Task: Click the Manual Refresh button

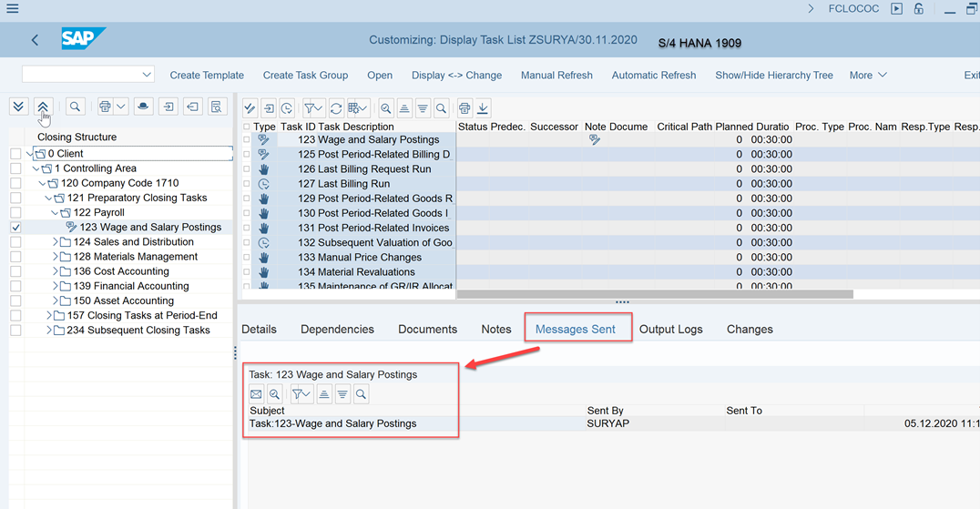Action: click(556, 76)
